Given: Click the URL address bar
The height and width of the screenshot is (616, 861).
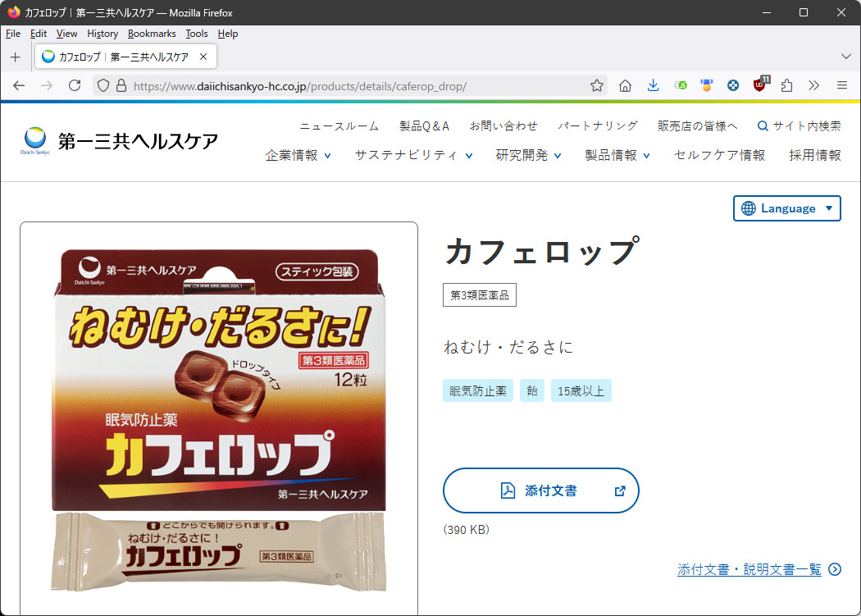Looking at the screenshot, I should click(x=353, y=85).
